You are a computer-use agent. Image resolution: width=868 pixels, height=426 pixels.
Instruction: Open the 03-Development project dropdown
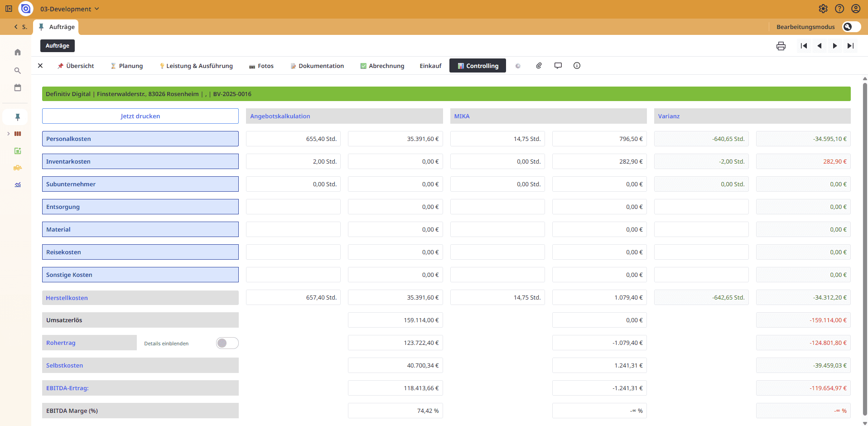(69, 9)
